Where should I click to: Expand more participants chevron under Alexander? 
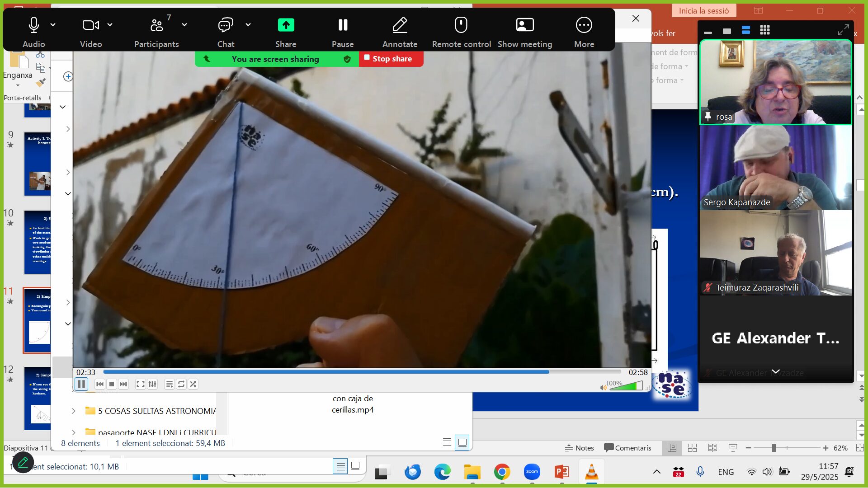pos(775,371)
